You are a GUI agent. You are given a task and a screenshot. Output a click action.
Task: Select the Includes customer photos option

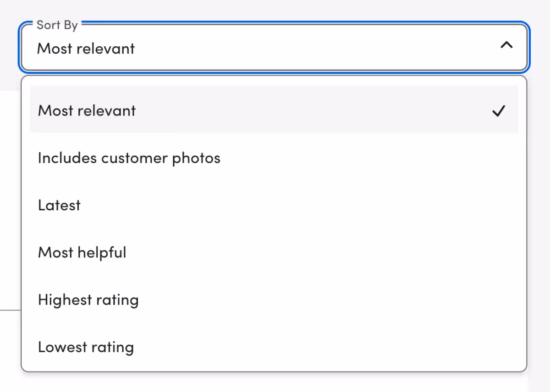point(129,158)
